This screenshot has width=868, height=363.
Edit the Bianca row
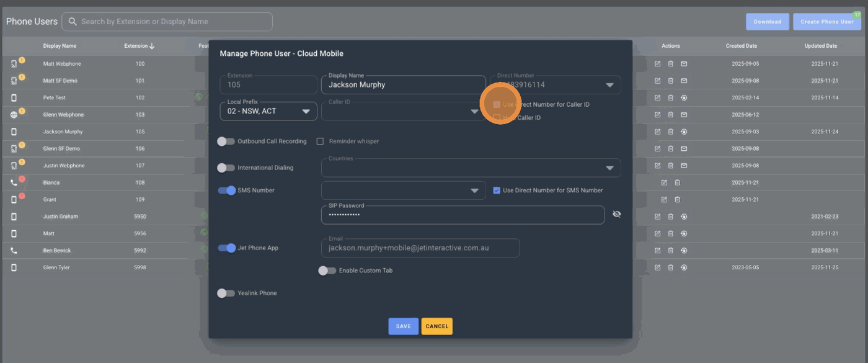(664, 182)
